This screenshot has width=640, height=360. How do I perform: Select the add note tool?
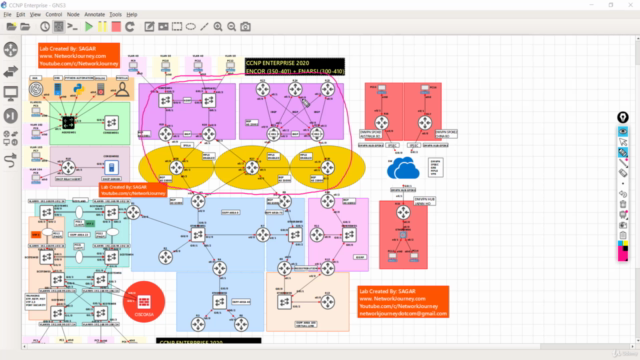click(x=149, y=27)
